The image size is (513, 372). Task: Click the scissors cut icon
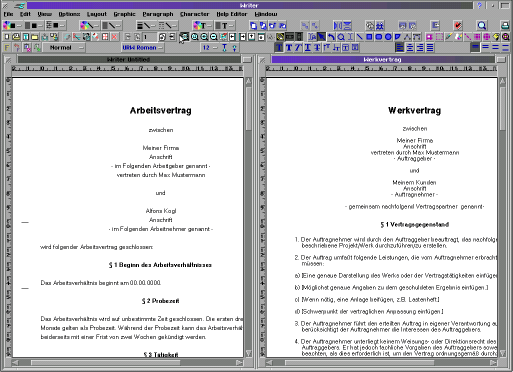pyautogui.click(x=76, y=37)
